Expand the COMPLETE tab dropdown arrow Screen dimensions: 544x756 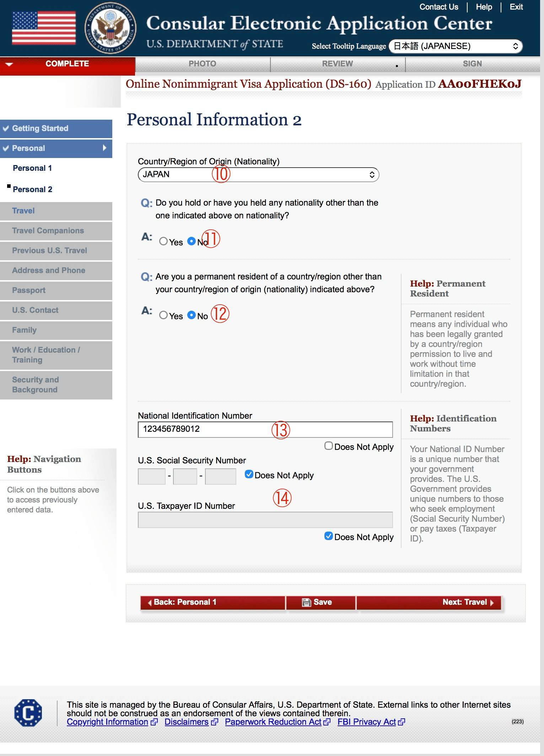coord(9,64)
